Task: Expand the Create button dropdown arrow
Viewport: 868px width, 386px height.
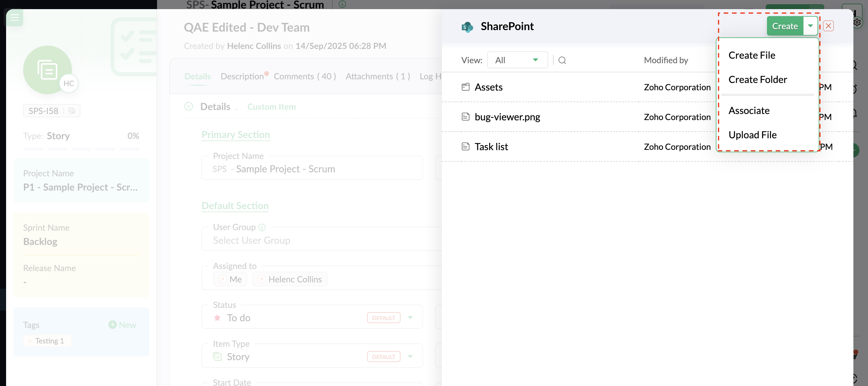Action: [x=810, y=26]
